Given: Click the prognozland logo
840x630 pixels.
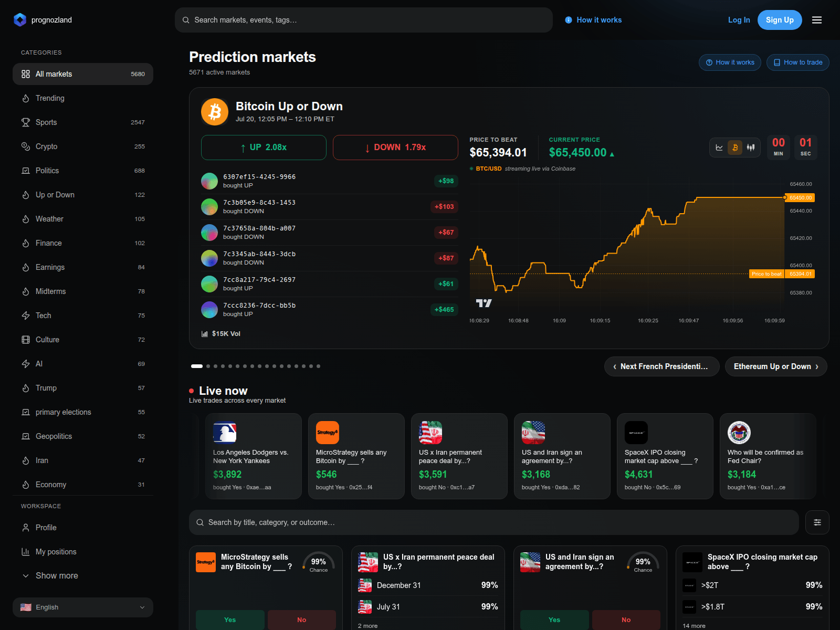Looking at the screenshot, I should click(x=43, y=20).
